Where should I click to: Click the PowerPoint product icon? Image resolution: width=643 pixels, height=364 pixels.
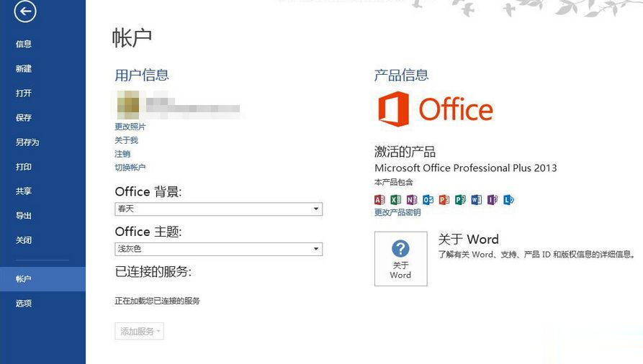444,200
